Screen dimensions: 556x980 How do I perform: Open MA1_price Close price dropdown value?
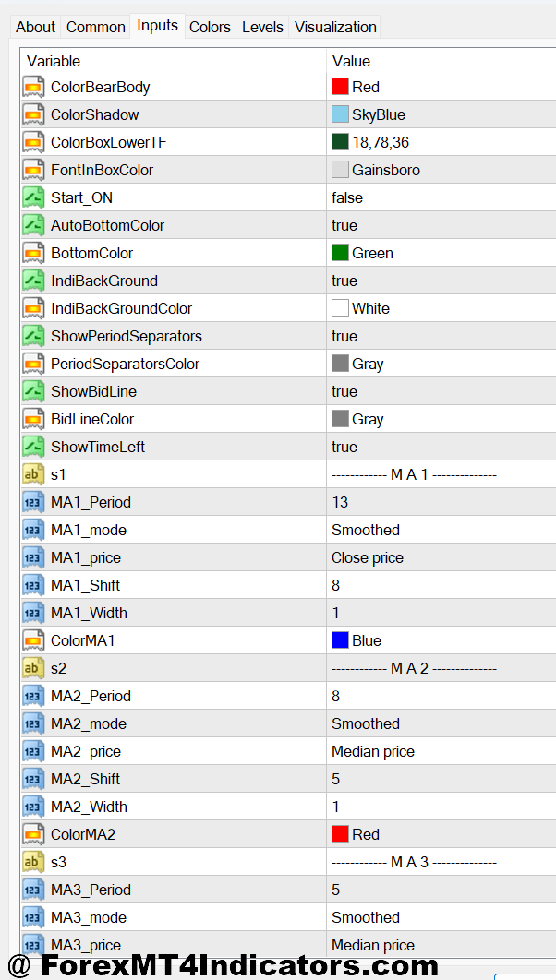tap(368, 557)
